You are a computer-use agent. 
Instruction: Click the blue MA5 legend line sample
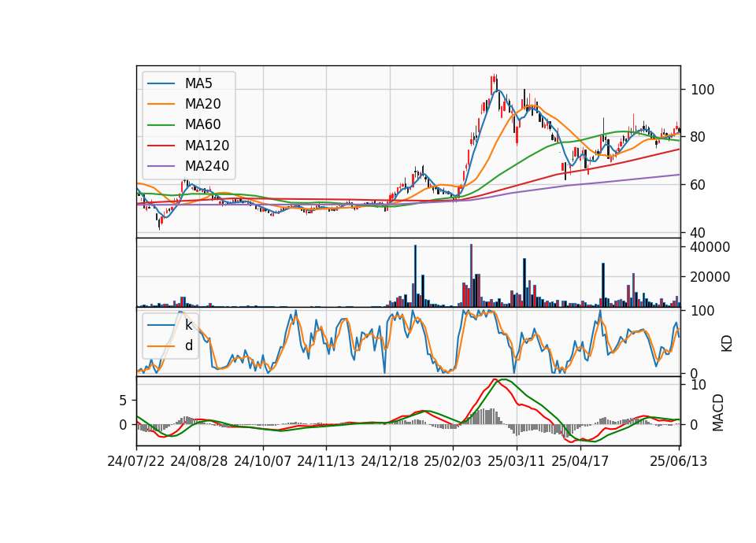(161, 83)
